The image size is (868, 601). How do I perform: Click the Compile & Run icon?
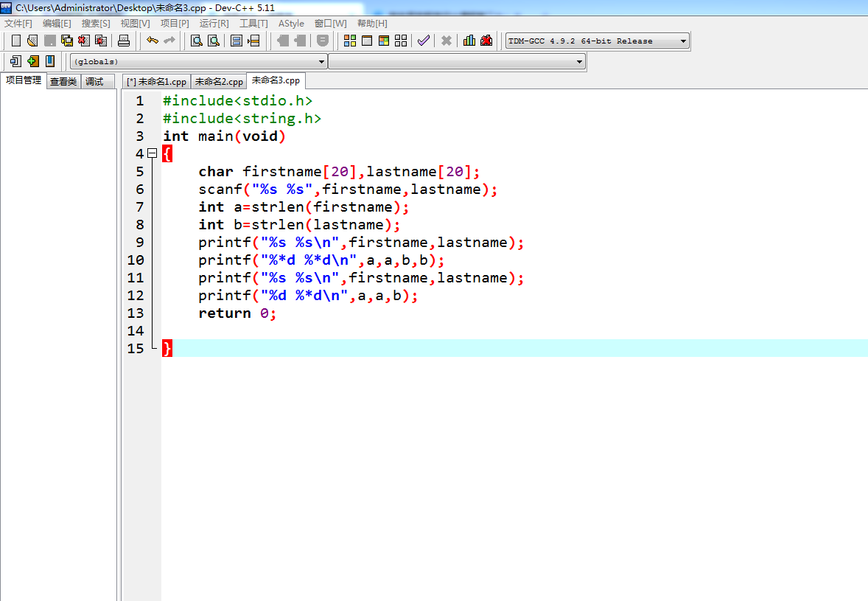click(384, 41)
